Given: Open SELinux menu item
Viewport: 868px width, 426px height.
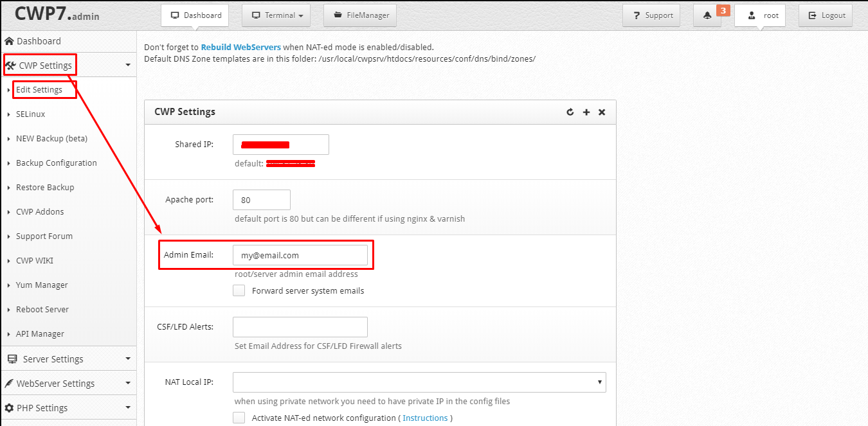Looking at the screenshot, I should coord(31,114).
